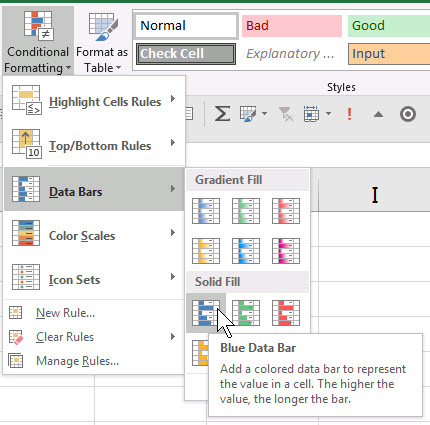The height and width of the screenshot is (425, 430).
Task: Select the purple gradient fill data bar
Action: coord(286,251)
